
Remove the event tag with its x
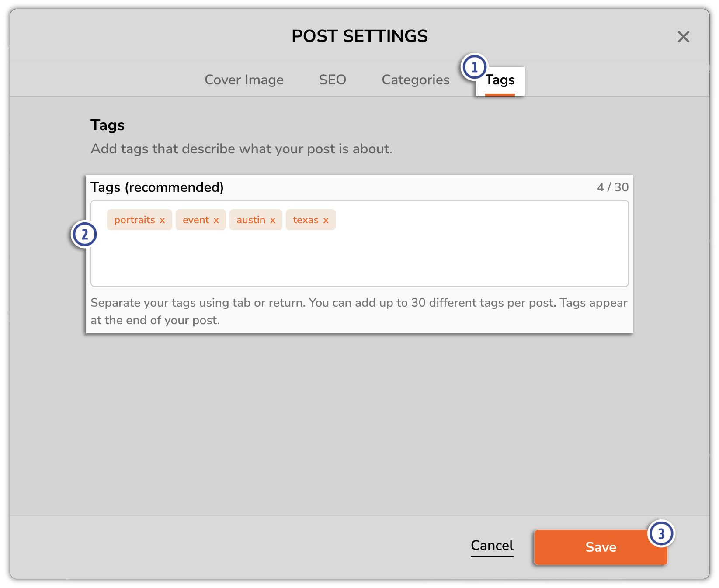click(x=216, y=220)
